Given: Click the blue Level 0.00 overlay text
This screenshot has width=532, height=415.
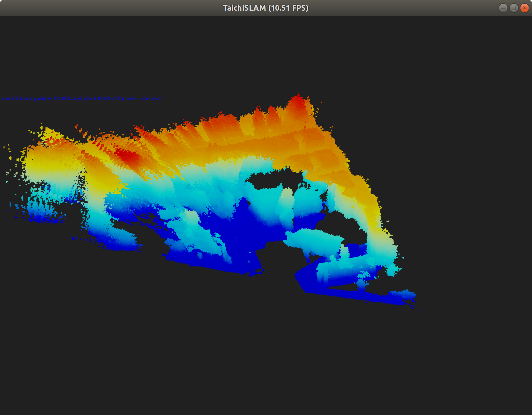Looking at the screenshot, I should 11,98.
